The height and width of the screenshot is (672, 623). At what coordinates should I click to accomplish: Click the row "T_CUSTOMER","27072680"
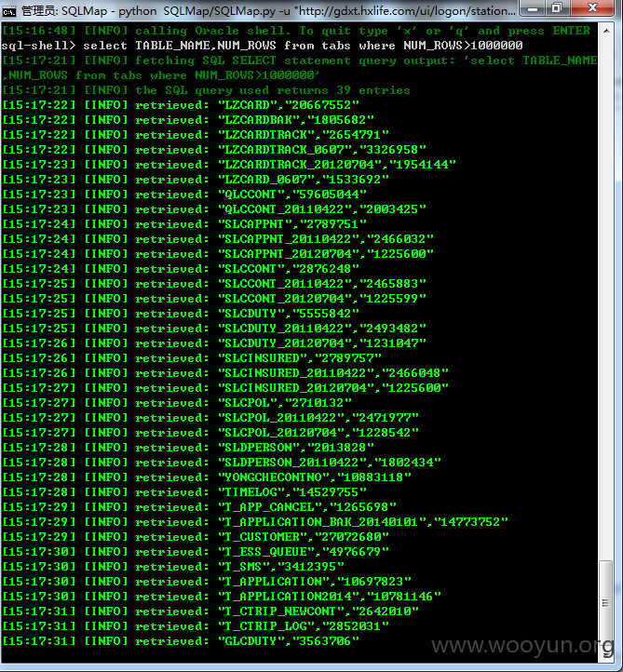[195, 536]
